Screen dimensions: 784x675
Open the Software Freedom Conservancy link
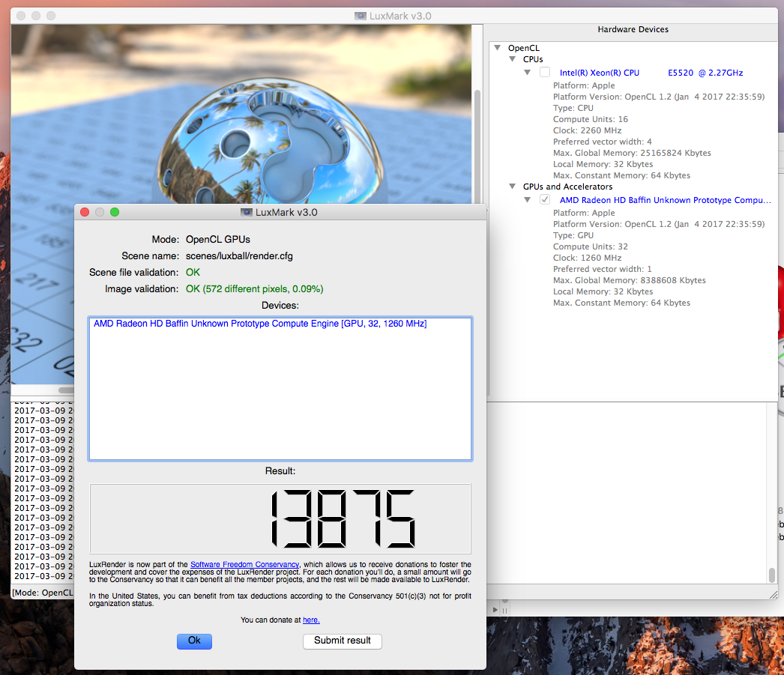pos(244,565)
